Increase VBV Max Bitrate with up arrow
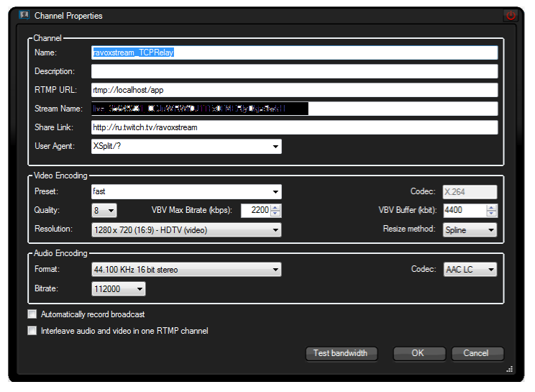The width and height of the screenshot is (535, 392). (x=276, y=207)
